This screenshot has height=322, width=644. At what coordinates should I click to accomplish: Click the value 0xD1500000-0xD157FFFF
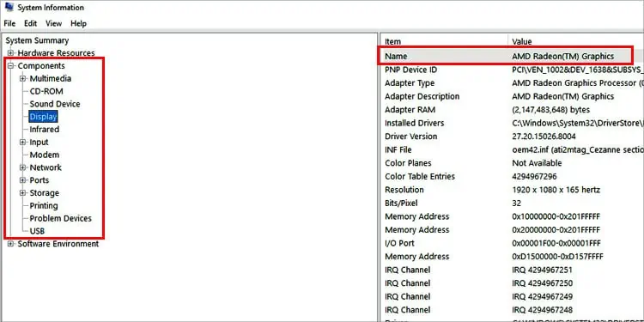point(557,257)
